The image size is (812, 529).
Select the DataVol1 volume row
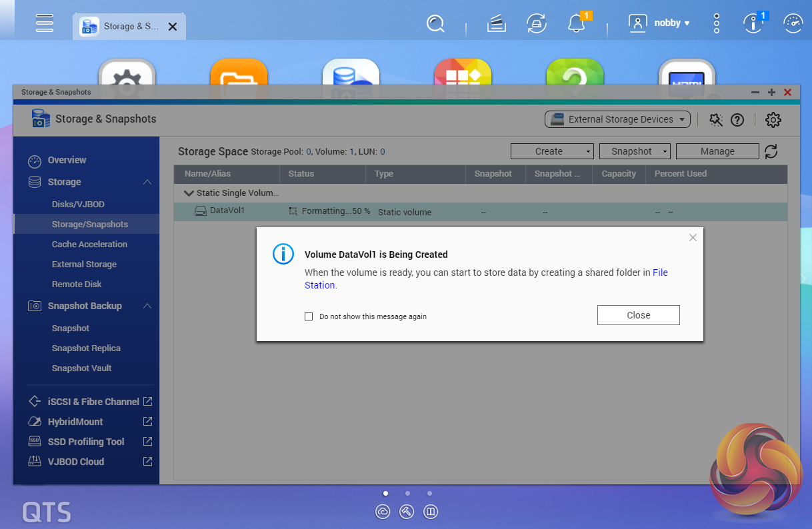click(x=227, y=211)
